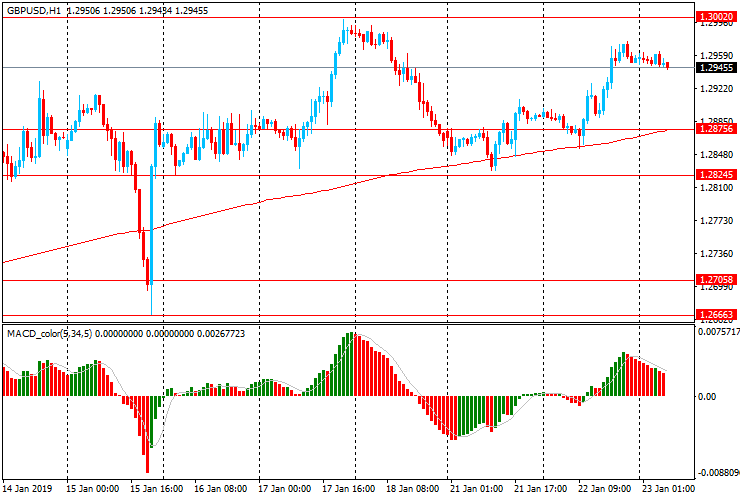Viewport: 740px width, 500px height.
Task: Click the 1.28480 price axis value
Action: point(716,155)
